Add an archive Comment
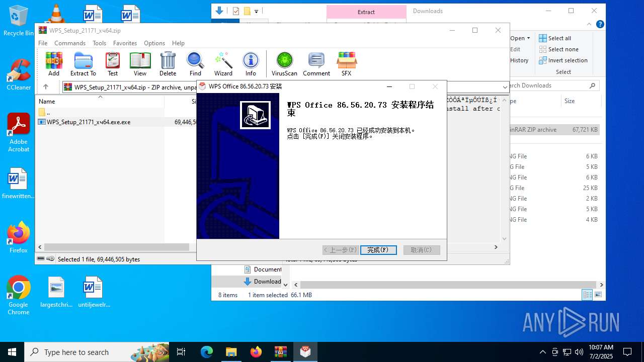644x362 pixels. [316, 64]
